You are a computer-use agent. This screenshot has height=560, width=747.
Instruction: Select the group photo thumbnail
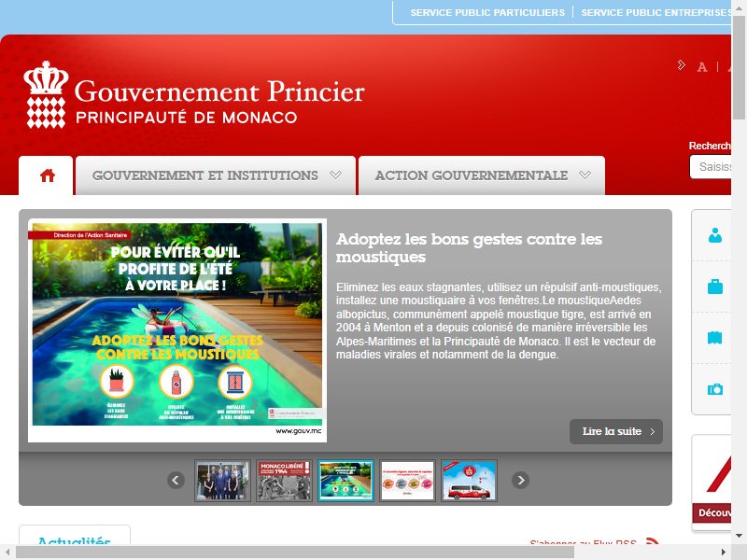click(222, 481)
